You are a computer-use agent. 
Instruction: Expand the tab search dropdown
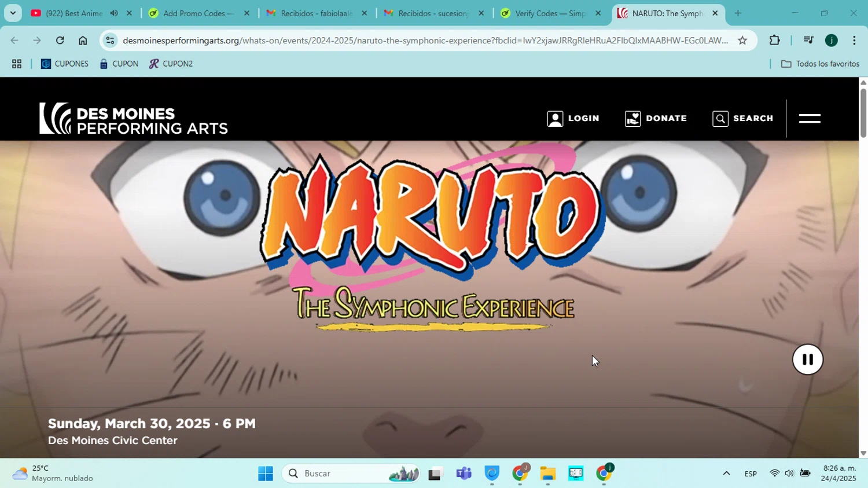[x=13, y=13]
